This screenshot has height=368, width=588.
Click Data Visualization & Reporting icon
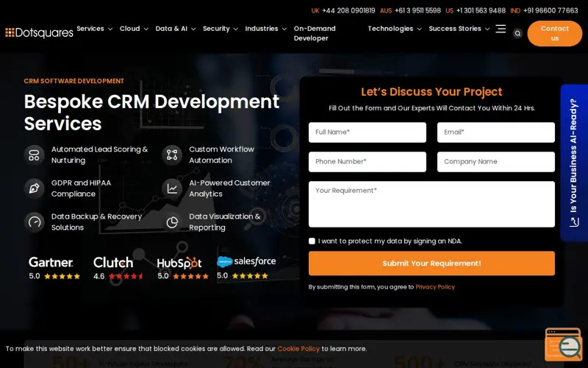pyautogui.click(x=172, y=222)
